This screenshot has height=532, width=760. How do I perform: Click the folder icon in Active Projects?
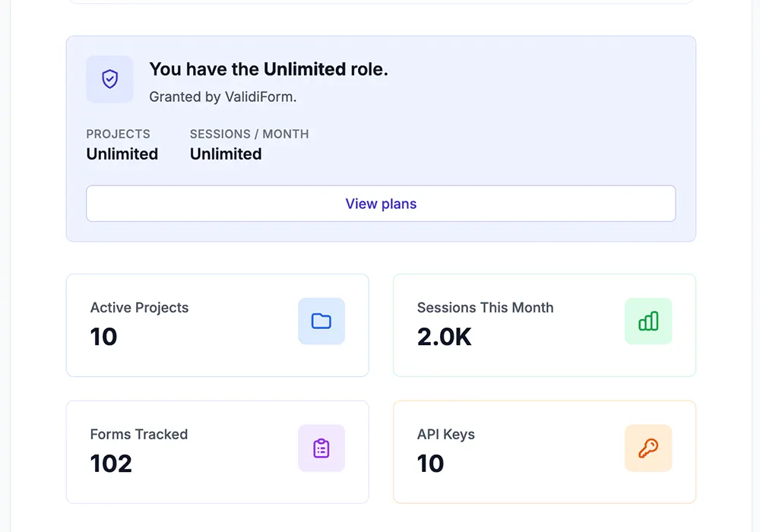tap(321, 321)
